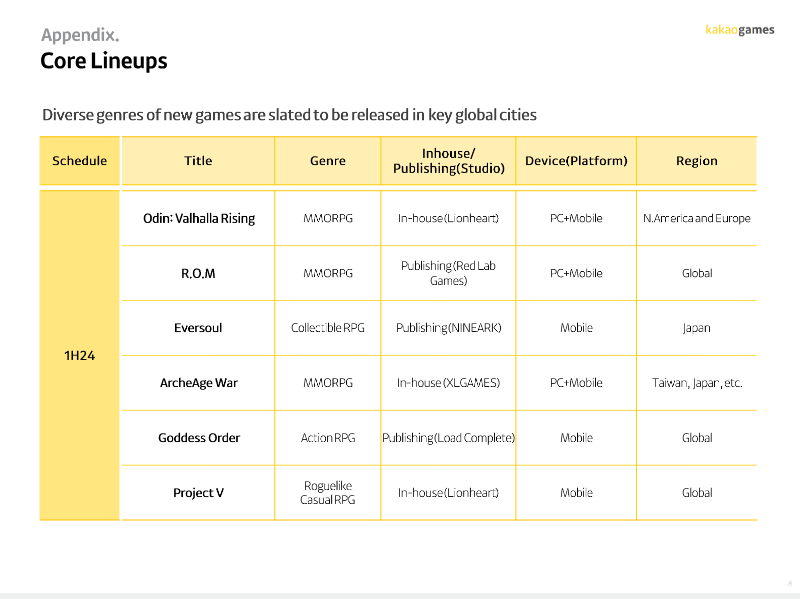The image size is (800, 599).
Task: Select the PC+Mobile cell in the Odin row
Action: [x=576, y=218]
